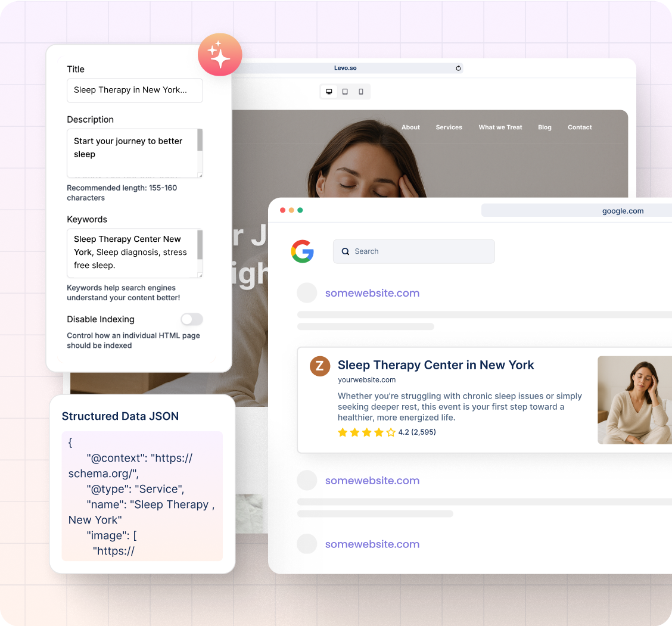Click the first somewebsite.com result link

[x=372, y=293]
